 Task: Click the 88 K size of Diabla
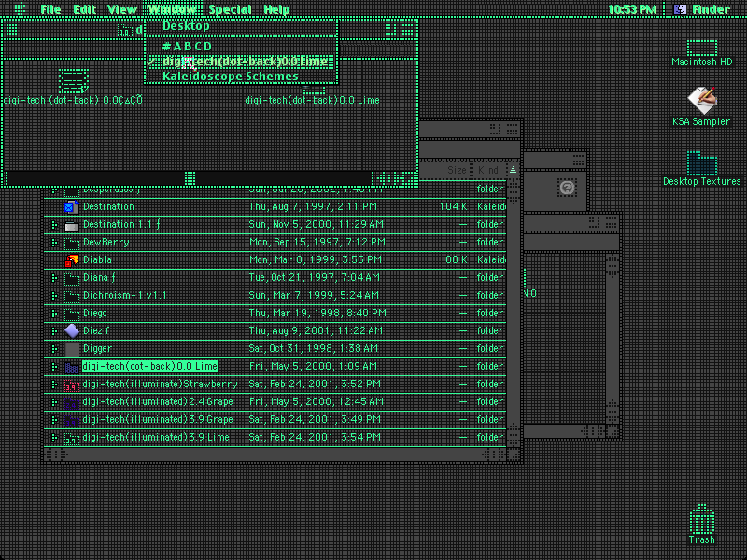pyautogui.click(x=457, y=260)
